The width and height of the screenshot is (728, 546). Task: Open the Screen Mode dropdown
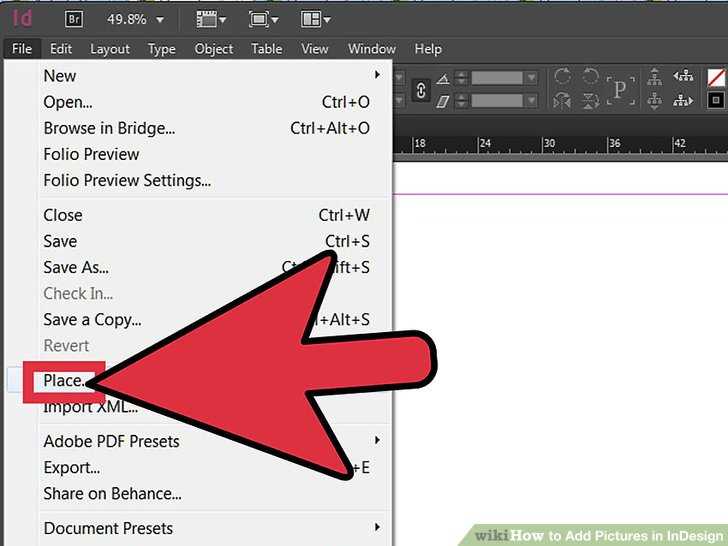point(263,20)
